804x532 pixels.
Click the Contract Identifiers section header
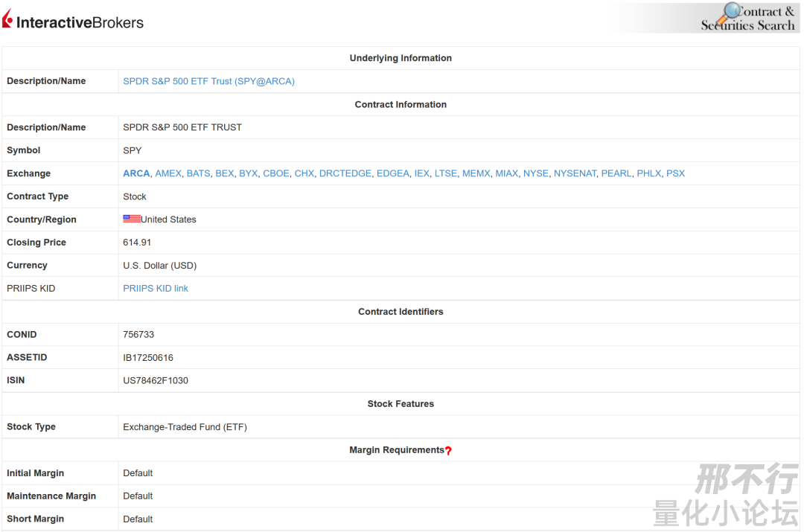tap(401, 312)
